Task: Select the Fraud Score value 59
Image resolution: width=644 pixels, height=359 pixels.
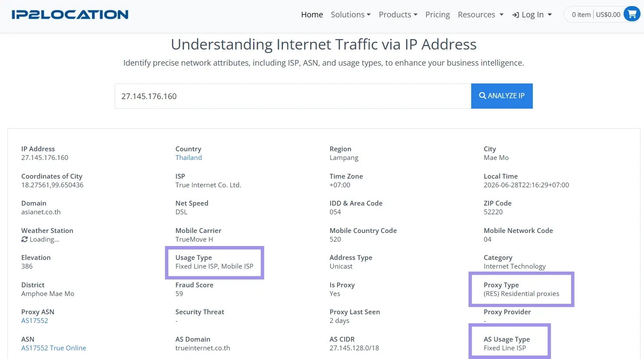Action: 179,294
